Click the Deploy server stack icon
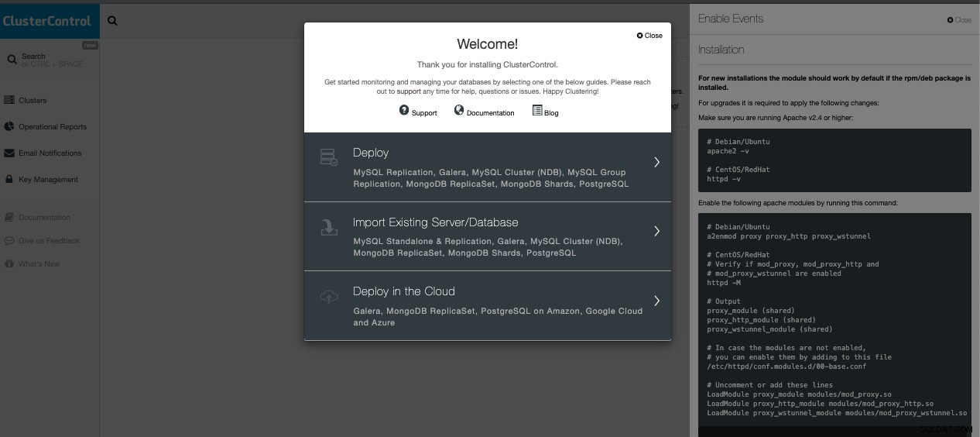This screenshot has height=437, width=980. pos(329,157)
